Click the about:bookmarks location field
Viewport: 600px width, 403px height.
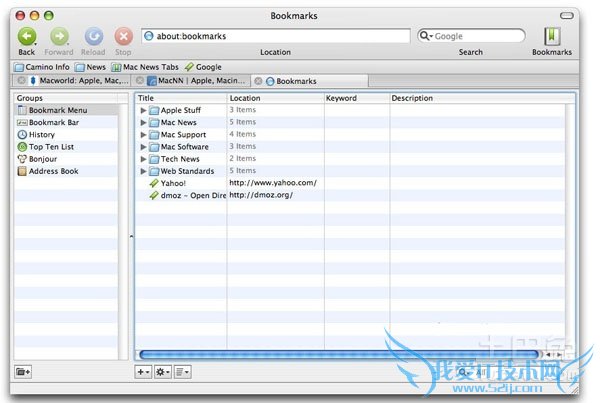tap(275, 36)
